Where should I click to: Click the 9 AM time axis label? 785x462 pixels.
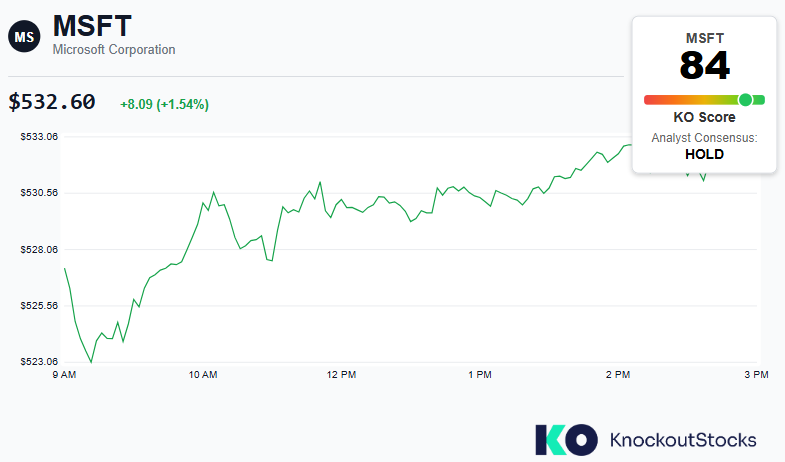point(64,374)
